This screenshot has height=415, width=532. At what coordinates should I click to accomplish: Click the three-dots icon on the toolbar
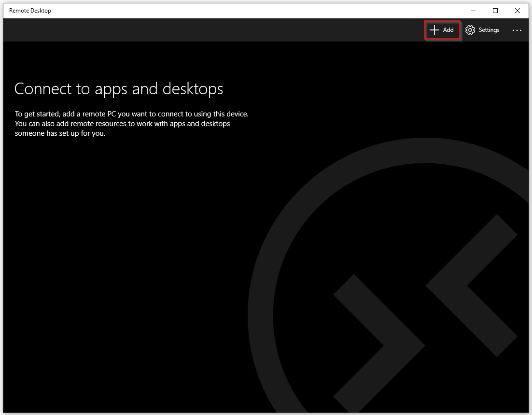517,30
